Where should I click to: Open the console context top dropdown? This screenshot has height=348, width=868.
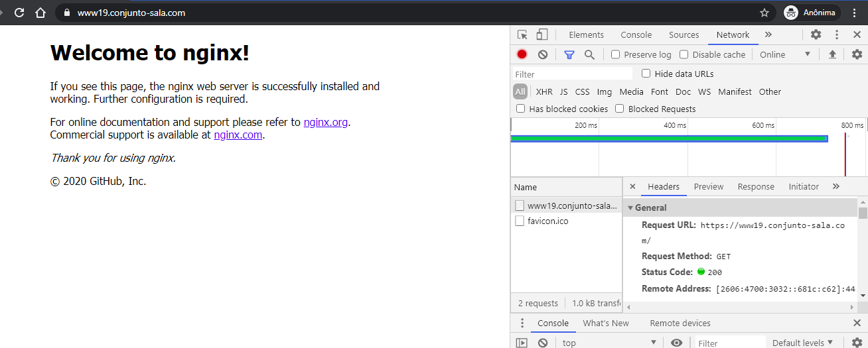coord(609,343)
